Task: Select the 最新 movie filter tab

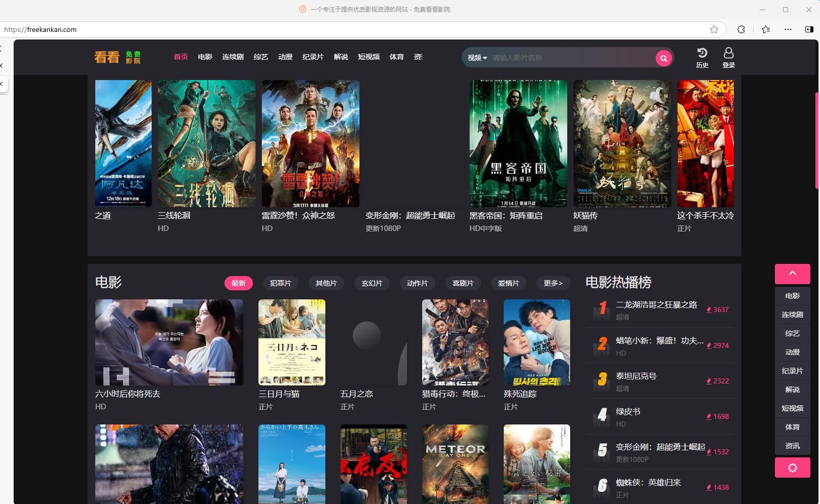Action: [x=239, y=283]
